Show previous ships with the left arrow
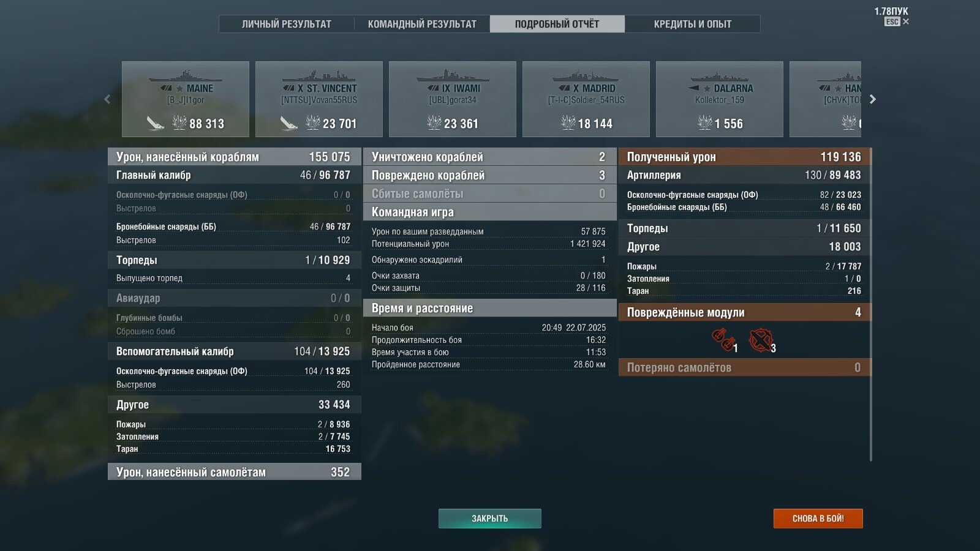This screenshot has width=980, height=551. (107, 99)
